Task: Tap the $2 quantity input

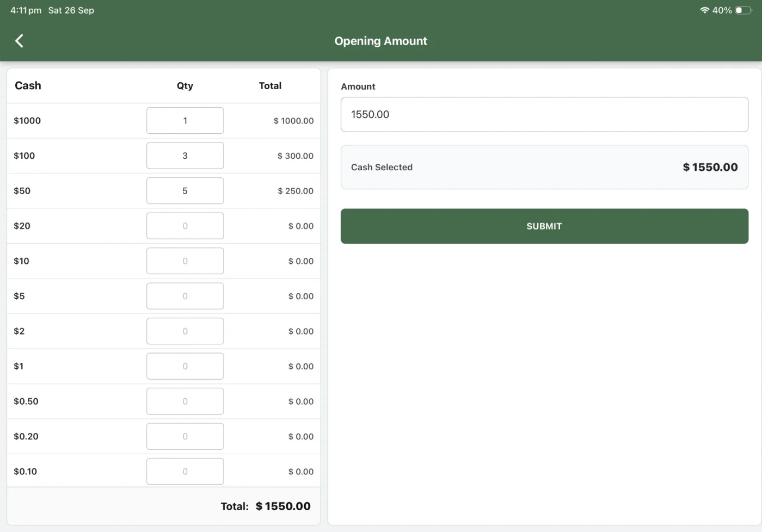Action: tap(185, 331)
